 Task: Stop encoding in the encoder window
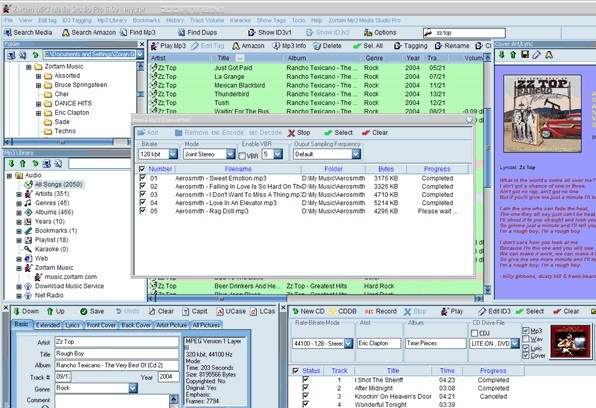(x=299, y=133)
